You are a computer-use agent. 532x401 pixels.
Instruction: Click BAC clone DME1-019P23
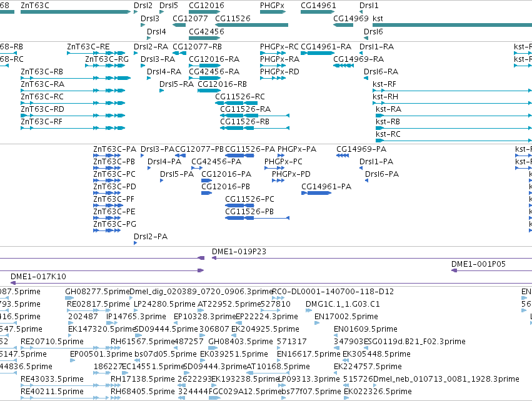pyautogui.click(x=239, y=252)
